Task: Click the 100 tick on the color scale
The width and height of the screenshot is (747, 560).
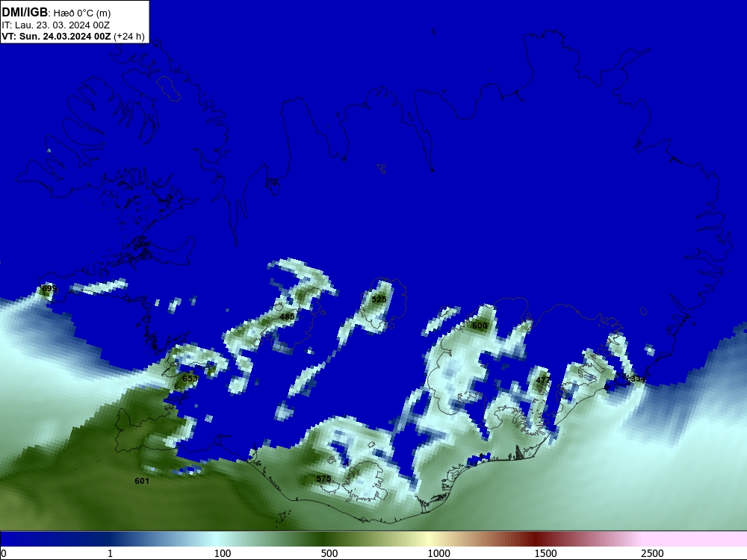Action: pyautogui.click(x=223, y=553)
